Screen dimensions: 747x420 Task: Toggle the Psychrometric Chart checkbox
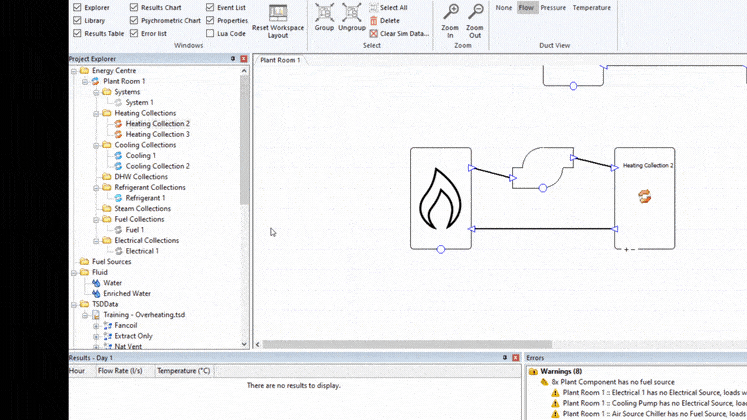tap(134, 20)
